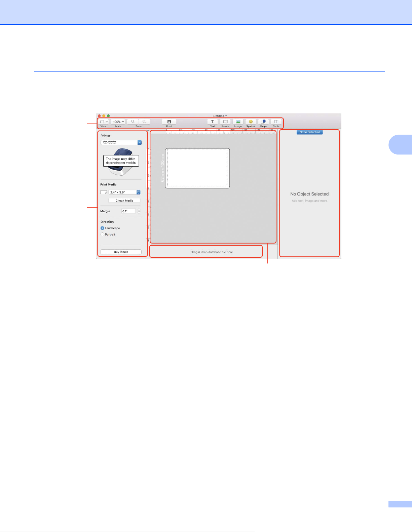This screenshot has height=532, width=412.
Task: Click the database drag & drop area
Action: 206,252
